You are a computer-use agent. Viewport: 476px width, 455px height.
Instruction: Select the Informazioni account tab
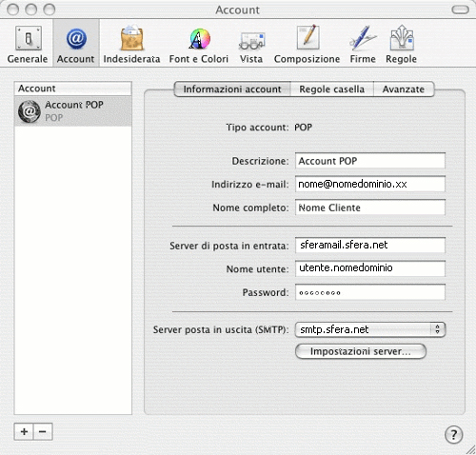pyautogui.click(x=232, y=89)
